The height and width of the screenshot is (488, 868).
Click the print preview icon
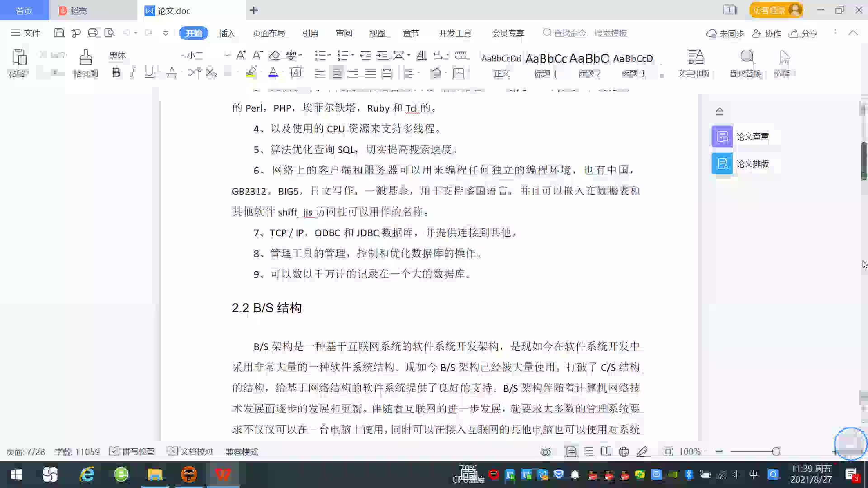(x=109, y=33)
